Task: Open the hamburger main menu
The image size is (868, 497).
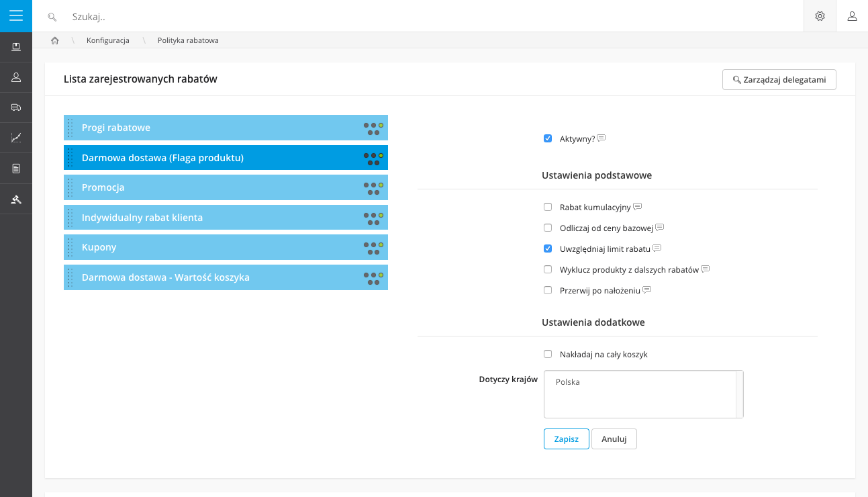Action: [x=16, y=16]
